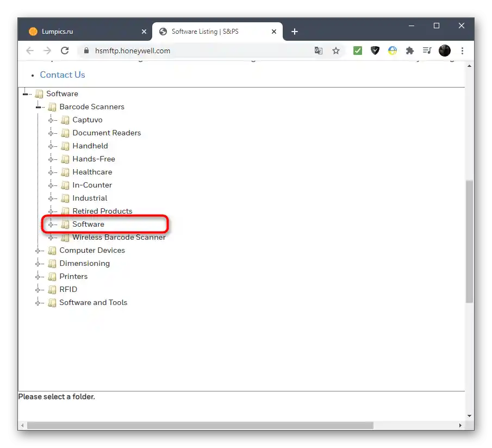Select the Barcode Scanners label
This screenshot has height=448, width=492.
92,107
